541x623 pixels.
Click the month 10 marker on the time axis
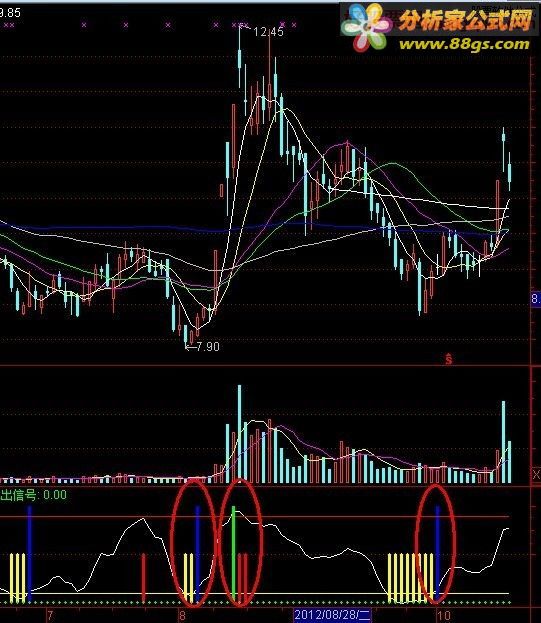pyautogui.click(x=444, y=616)
